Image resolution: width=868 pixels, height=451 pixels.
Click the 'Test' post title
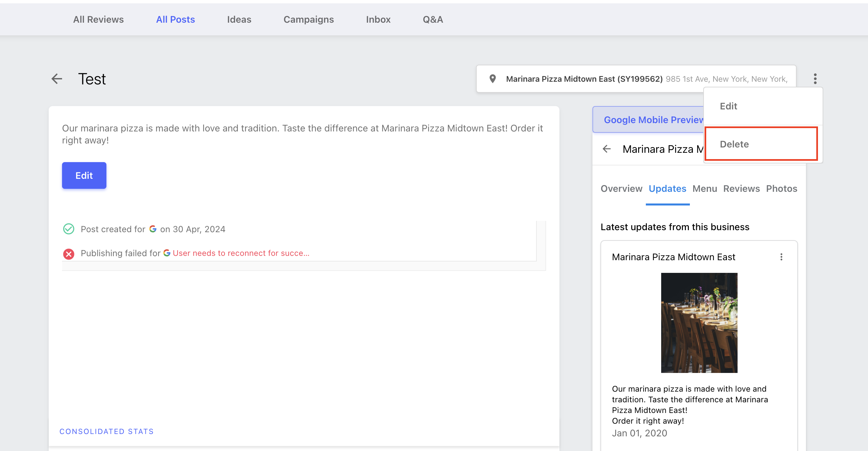pyautogui.click(x=92, y=79)
